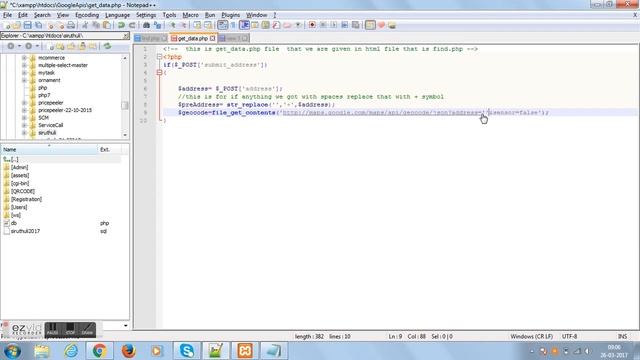Close the Explorer panel with its X
Screen dimensions: 640x360
pos(126,36)
